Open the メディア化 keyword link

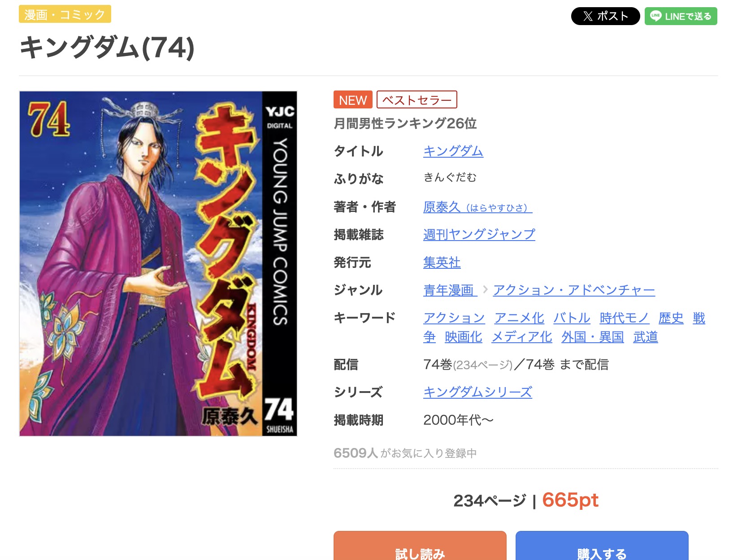click(x=522, y=336)
